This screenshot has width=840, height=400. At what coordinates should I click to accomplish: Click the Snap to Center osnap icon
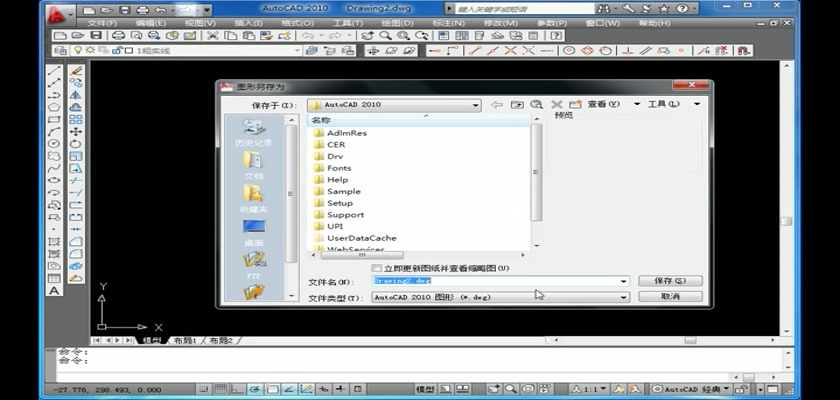point(569,50)
